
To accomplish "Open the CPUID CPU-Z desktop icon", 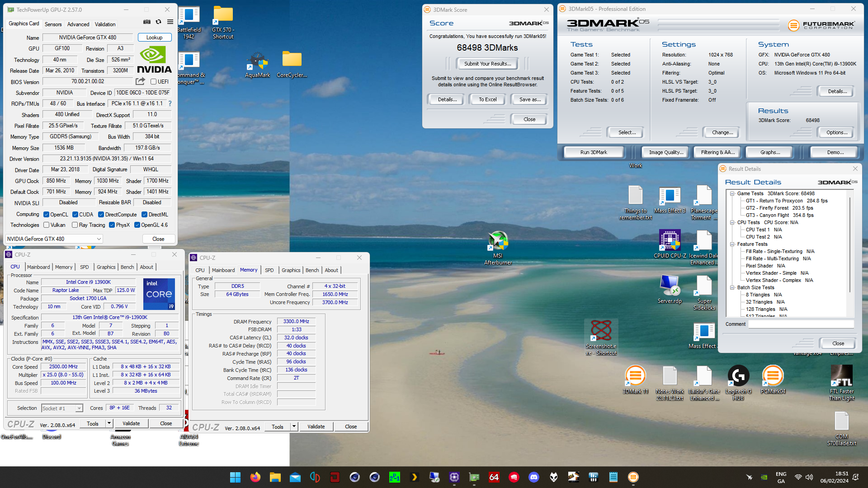I will point(670,244).
